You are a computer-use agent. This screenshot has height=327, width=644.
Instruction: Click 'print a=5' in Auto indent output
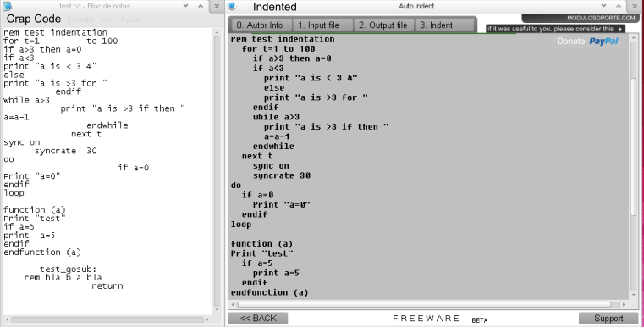[x=276, y=273]
